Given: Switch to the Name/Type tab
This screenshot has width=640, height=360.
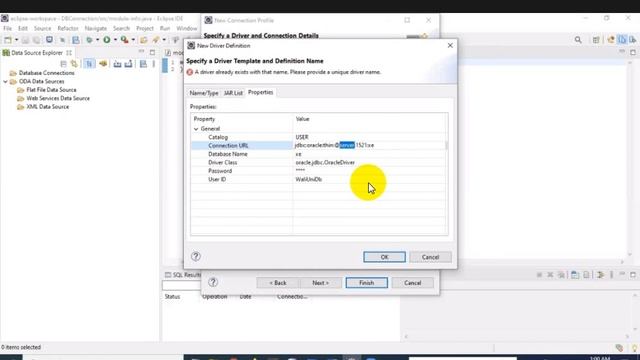Looking at the screenshot, I should point(204,93).
